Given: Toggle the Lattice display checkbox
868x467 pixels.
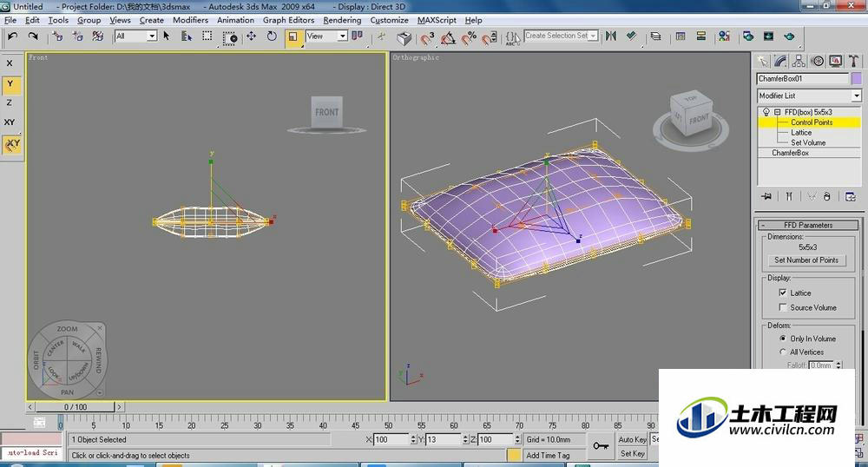Looking at the screenshot, I should pyautogui.click(x=783, y=293).
